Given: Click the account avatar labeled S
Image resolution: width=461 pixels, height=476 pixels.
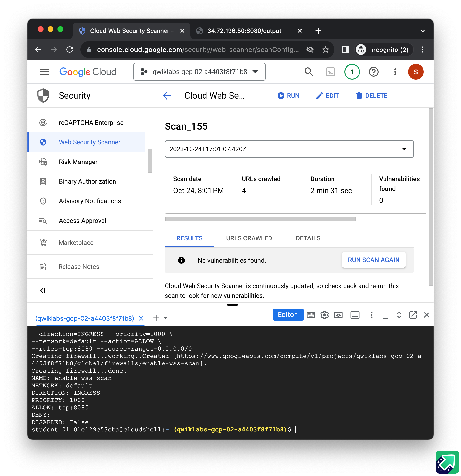Looking at the screenshot, I should 416,72.
